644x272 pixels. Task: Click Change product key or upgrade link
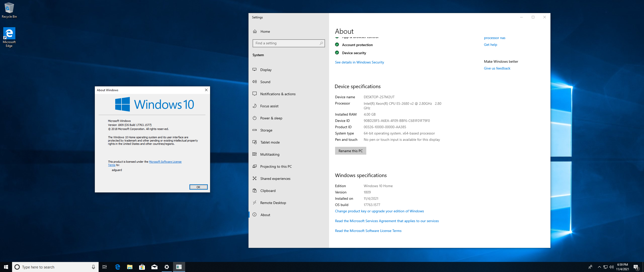click(x=379, y=211)
